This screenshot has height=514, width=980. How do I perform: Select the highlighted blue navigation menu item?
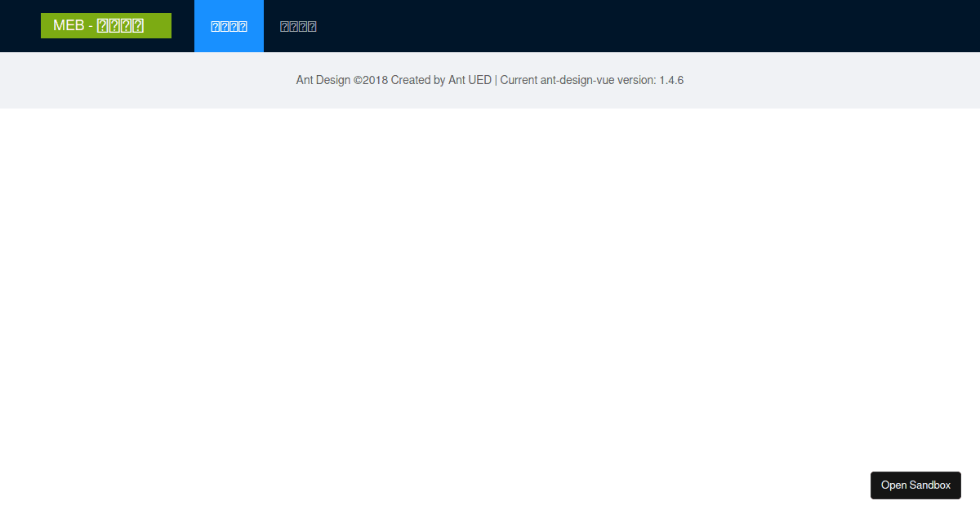click(x=229, y=25)
